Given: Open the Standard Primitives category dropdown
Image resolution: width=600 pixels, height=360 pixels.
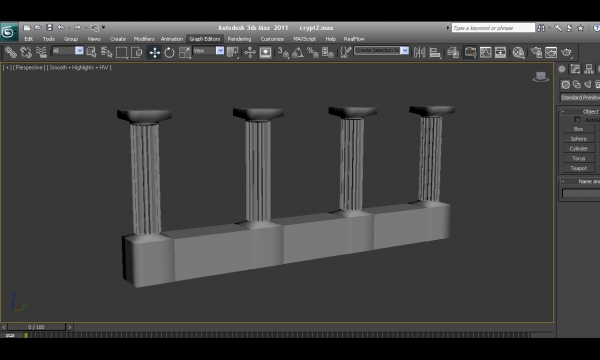Looking at the screenshot, I should click(580, 97).
